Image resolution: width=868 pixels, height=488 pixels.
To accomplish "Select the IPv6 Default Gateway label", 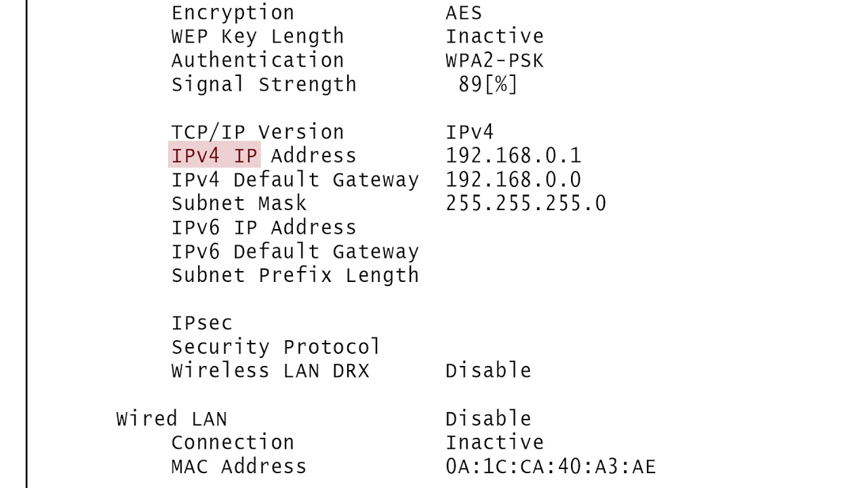I will coord(295,252).
